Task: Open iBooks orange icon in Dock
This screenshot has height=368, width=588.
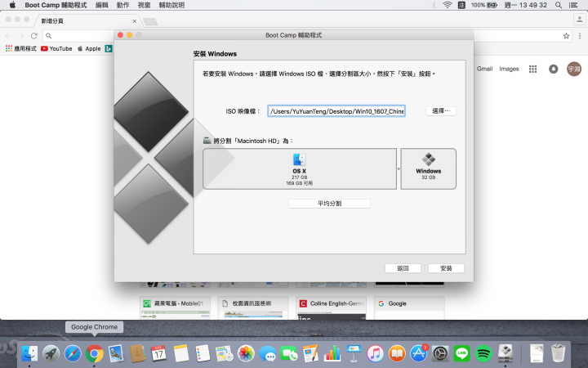Action: click(x=397, y=353)
